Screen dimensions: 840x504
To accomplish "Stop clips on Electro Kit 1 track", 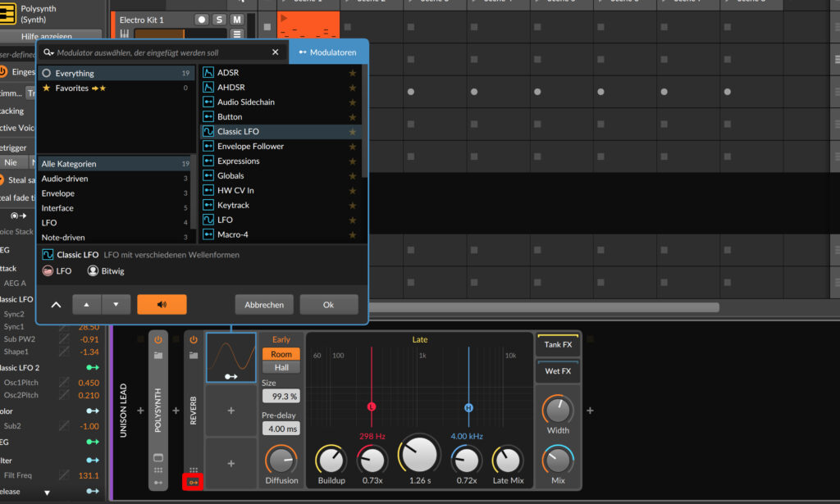I will 267,27.
